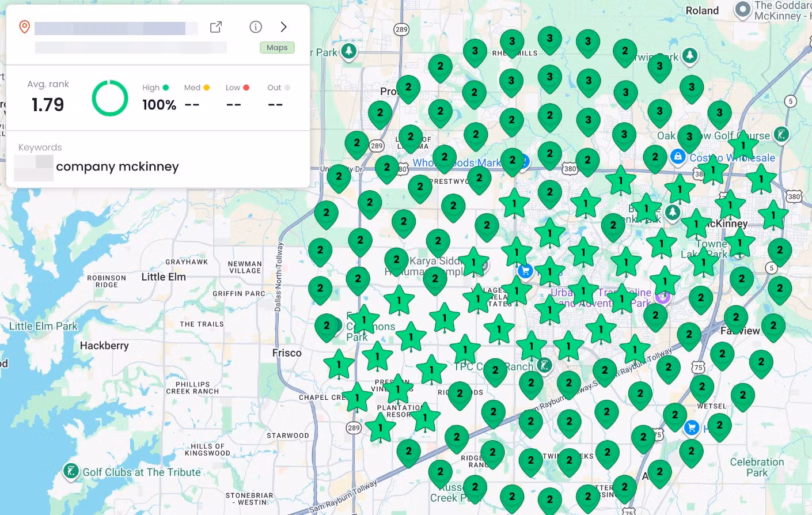Image resolution: width=812 pixels, height=515 pixels.
Task: Click the red location pin icon in panel
Action: click(x=24, y=27)
